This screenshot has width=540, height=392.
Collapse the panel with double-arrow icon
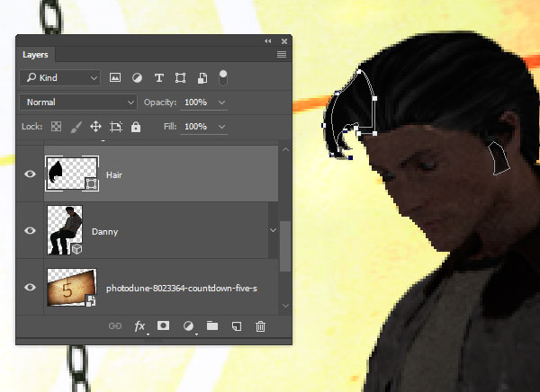click(268, 41)
